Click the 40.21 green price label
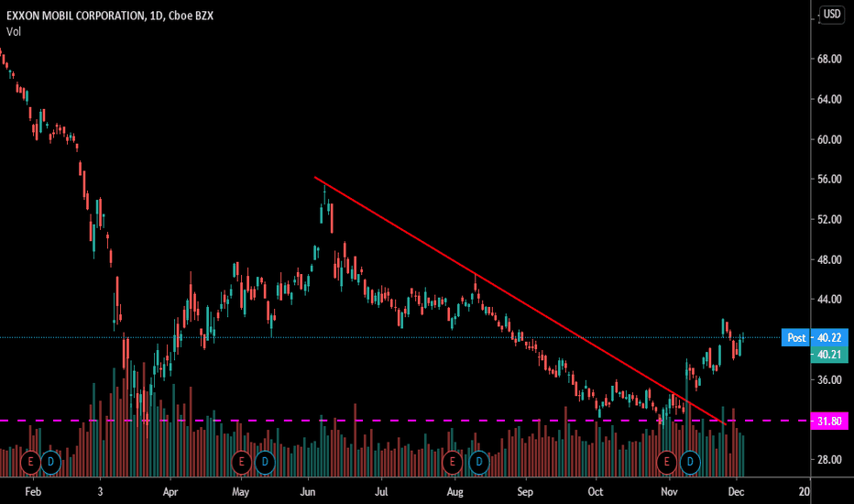 click(829, 355)
